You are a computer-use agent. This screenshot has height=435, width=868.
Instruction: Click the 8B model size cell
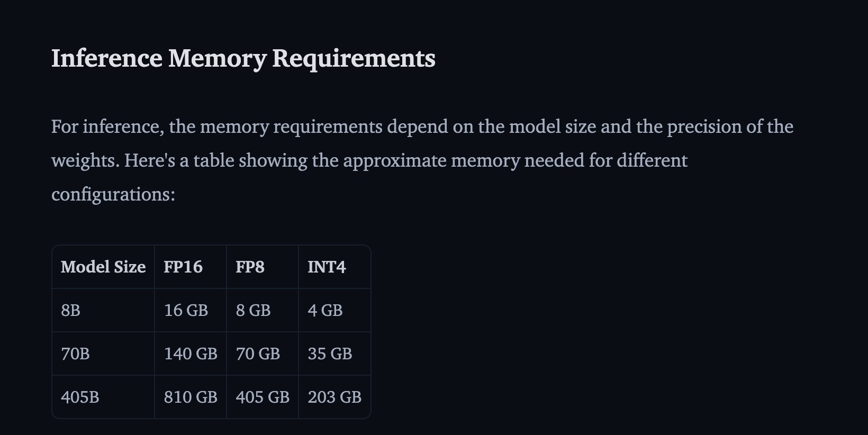click(103, 310)
